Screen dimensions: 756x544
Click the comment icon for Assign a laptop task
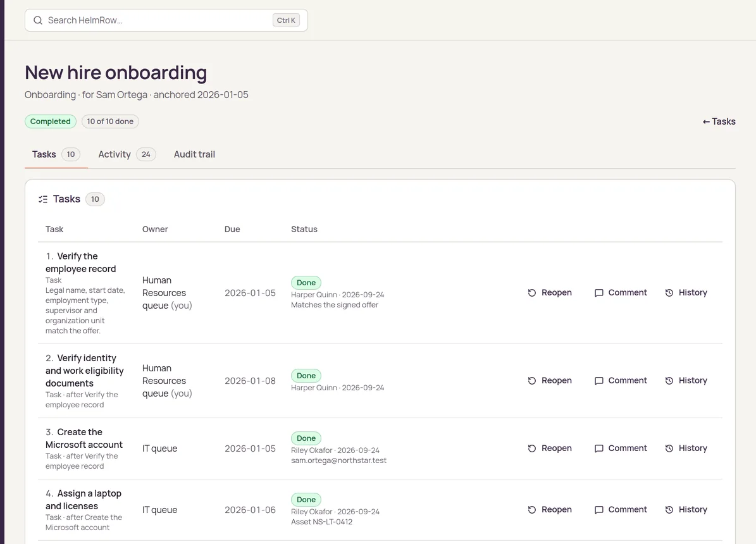599,510
